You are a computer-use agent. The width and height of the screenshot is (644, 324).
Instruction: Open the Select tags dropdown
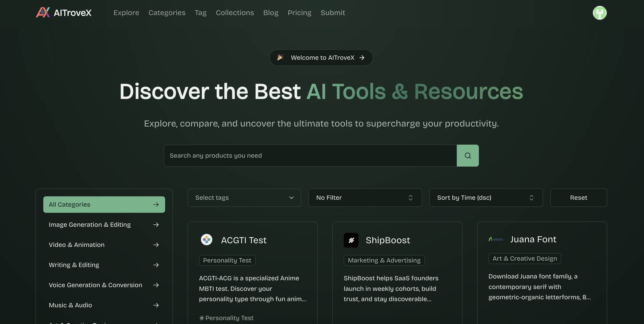(244, 198)
